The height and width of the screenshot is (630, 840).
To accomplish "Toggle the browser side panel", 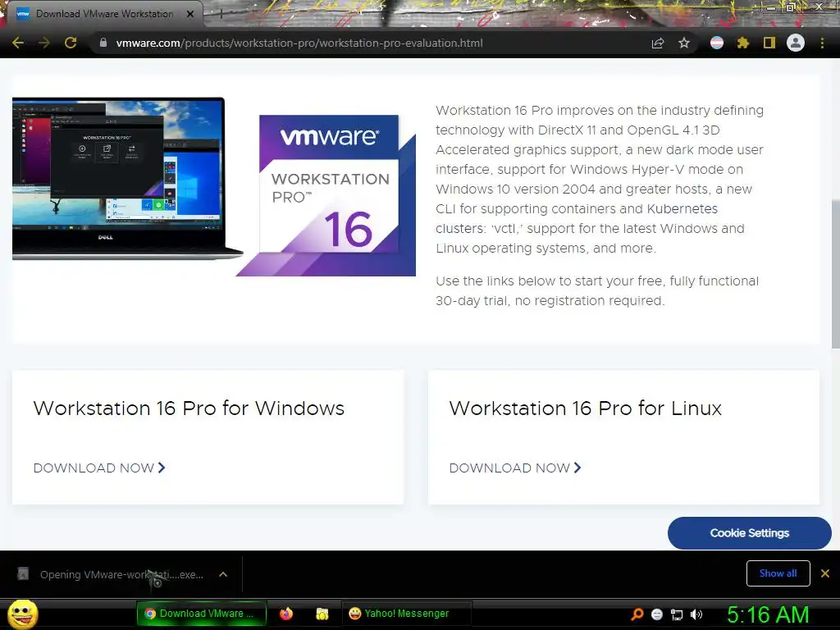I will (769, 43).
